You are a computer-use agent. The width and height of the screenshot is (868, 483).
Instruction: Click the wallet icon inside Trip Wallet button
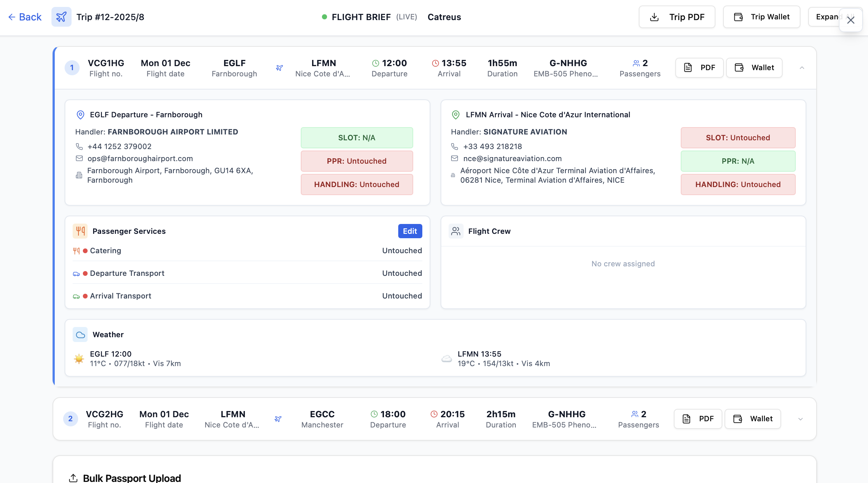click(x=738, y=17)
